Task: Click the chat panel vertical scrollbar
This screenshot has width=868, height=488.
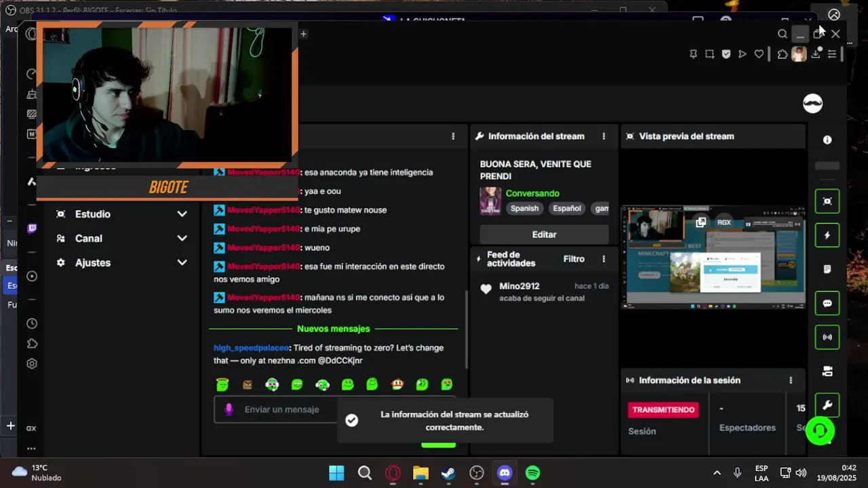Action: pyautogui.click(x=466, y=330)
